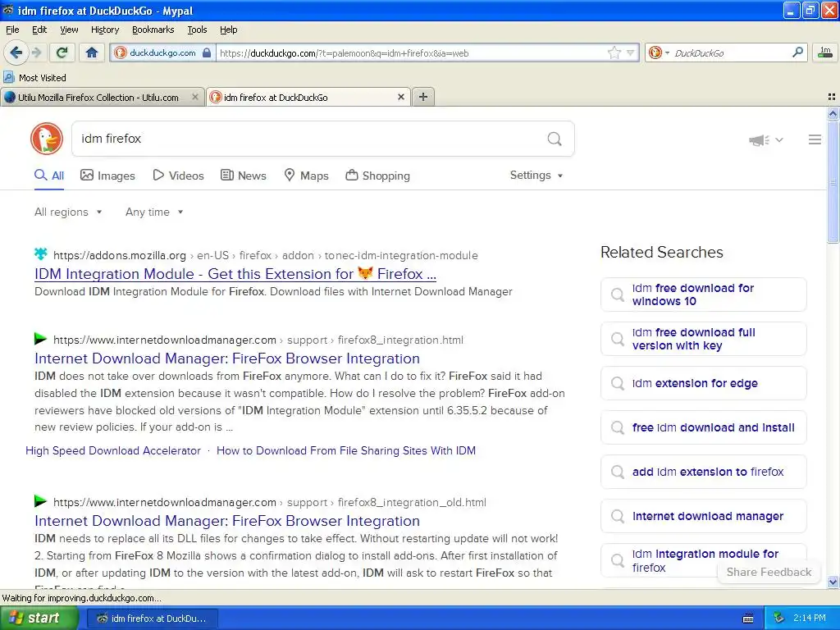Click the toolbar button right of the search bar
840x630 pixels.
click(x=825, y=52)
